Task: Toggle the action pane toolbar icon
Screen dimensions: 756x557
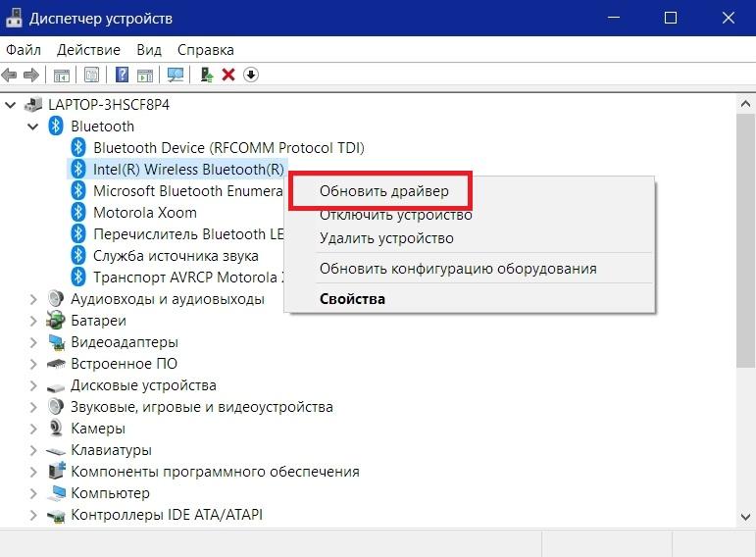Action: (145, 75)
